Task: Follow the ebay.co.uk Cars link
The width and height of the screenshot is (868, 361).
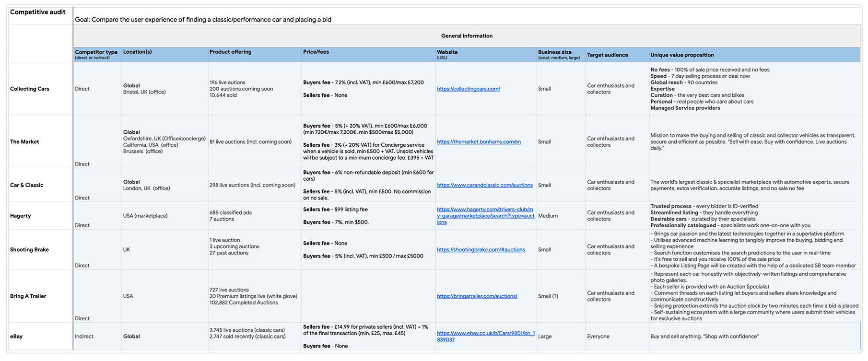Action: 485,336
